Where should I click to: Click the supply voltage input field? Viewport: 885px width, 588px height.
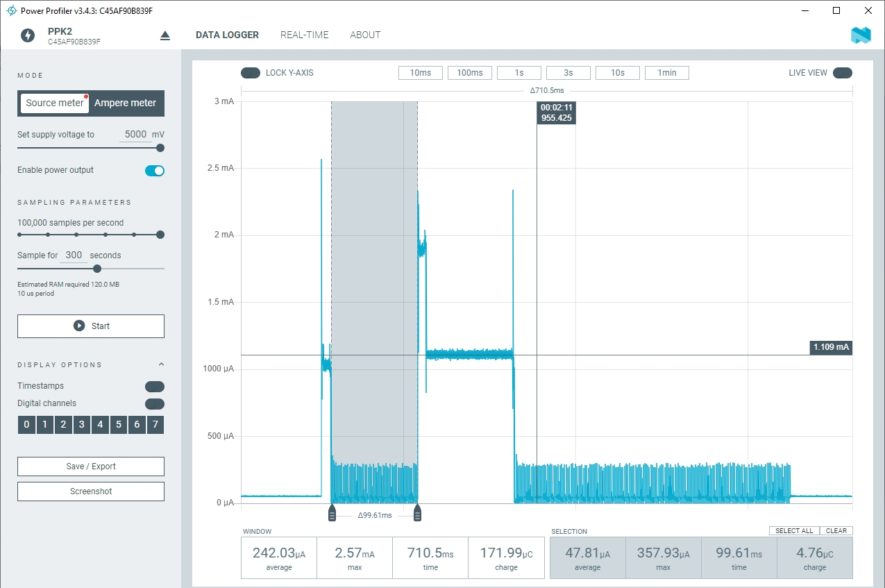(x=135, y=135)
